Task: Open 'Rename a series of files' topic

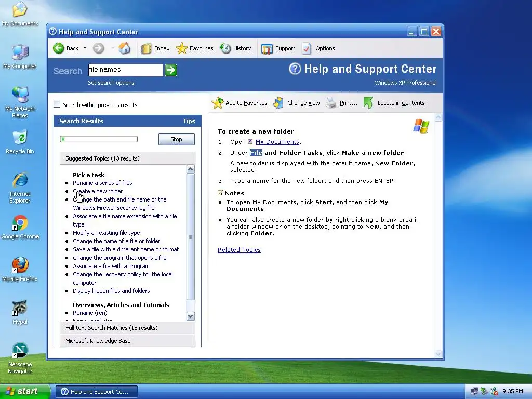Action: pyautogui.click(x=102, y=183)
